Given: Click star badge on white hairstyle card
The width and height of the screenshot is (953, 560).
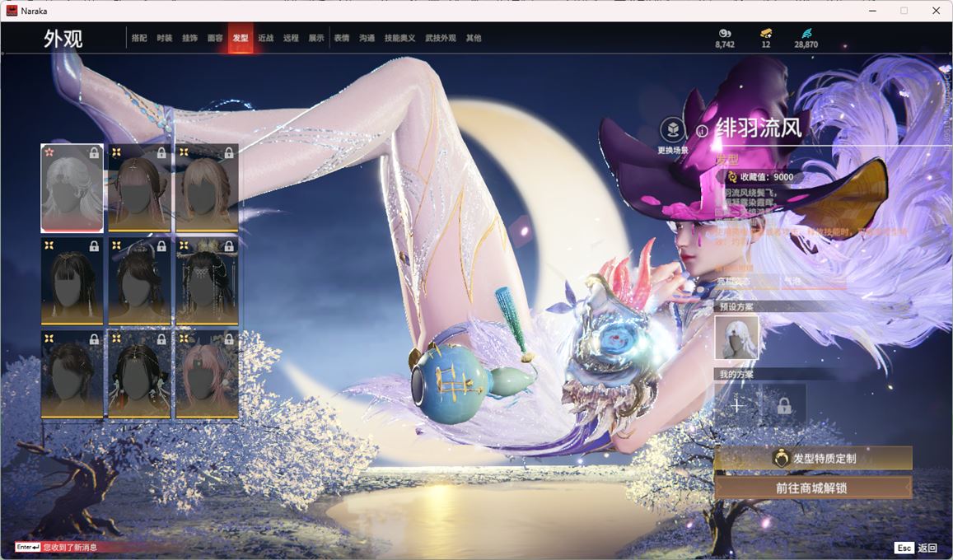Looking at the screenshot, I should pyautogui.click(x=49, y=152).
